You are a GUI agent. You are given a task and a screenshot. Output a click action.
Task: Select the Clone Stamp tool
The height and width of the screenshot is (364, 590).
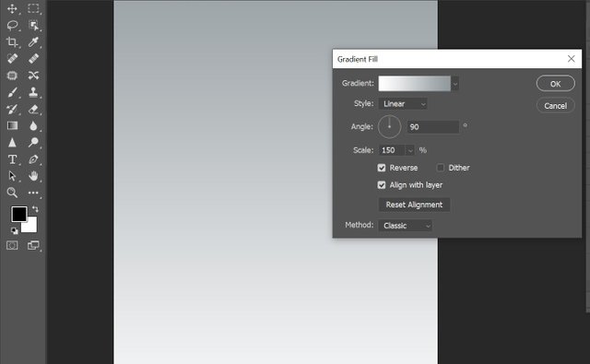[x=33, y=92]
